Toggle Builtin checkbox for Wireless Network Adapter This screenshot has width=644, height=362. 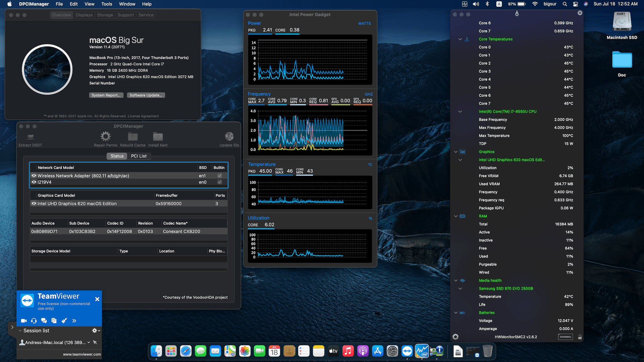point(220,176)
